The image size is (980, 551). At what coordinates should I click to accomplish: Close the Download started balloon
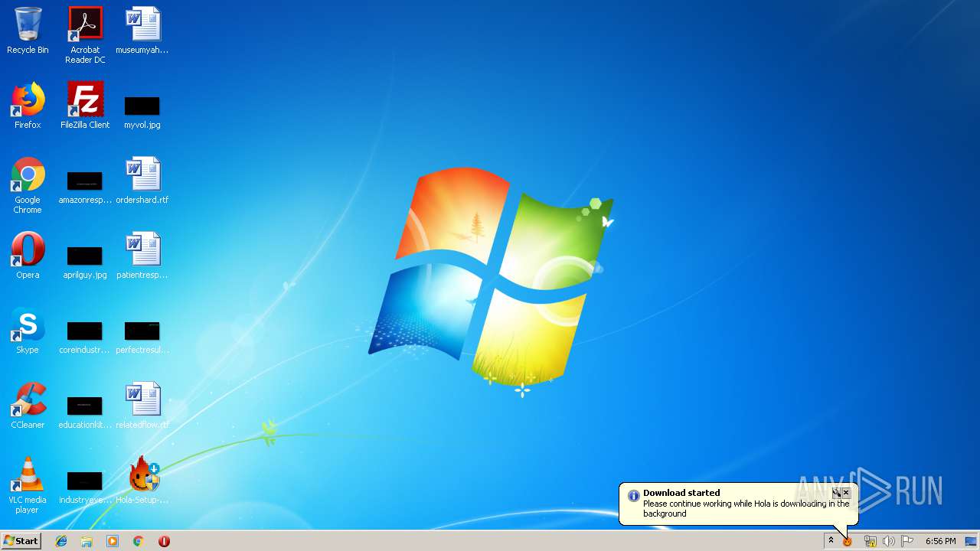(x=846, y=493)
